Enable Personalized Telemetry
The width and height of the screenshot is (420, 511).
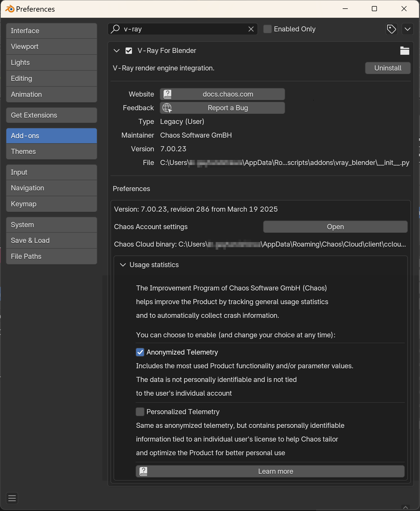(140, 412)
